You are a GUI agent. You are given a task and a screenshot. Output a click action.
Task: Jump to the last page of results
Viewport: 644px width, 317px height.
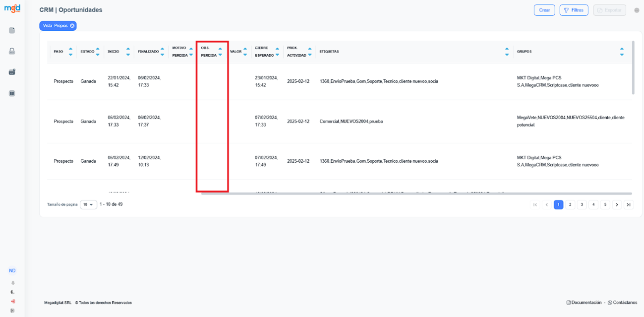(629, 204)
